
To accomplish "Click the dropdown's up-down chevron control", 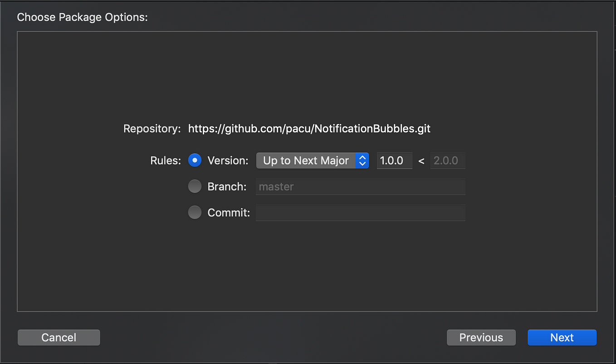I will 362,160.
